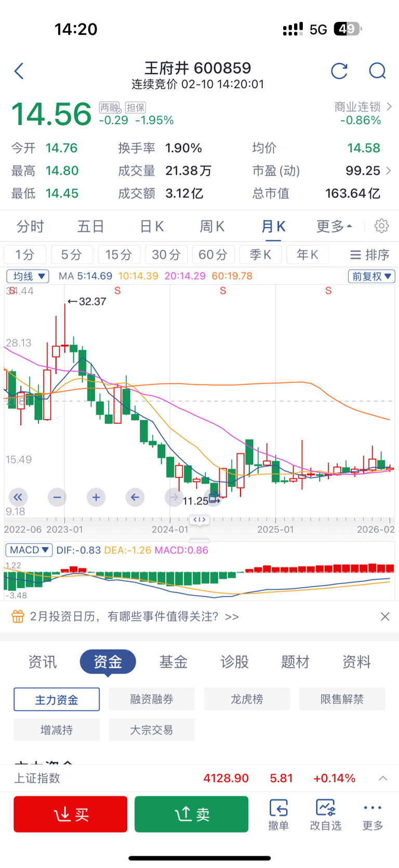The width and height of the screenshot is (399, 868).
Task: Tap the 排序 sort list icon
Action: coord(369,254)
